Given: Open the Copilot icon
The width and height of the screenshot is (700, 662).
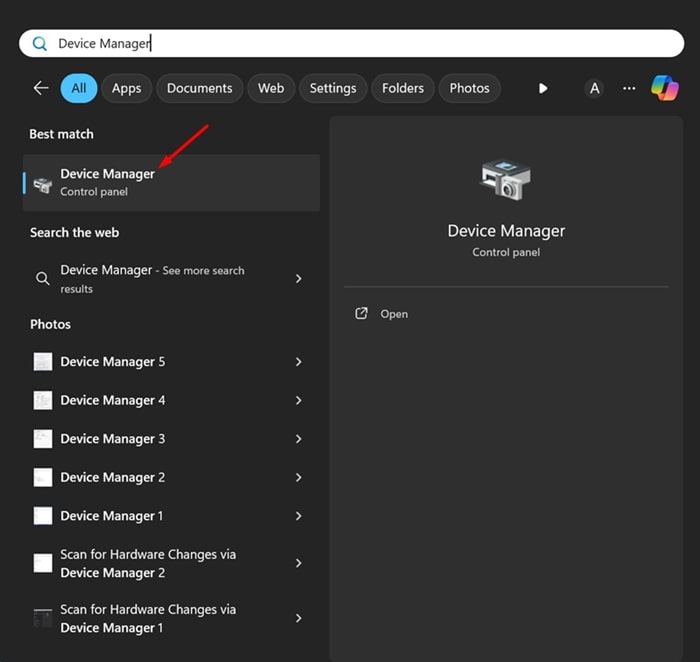Looking at the screenshot, I should tap(665, 88).
